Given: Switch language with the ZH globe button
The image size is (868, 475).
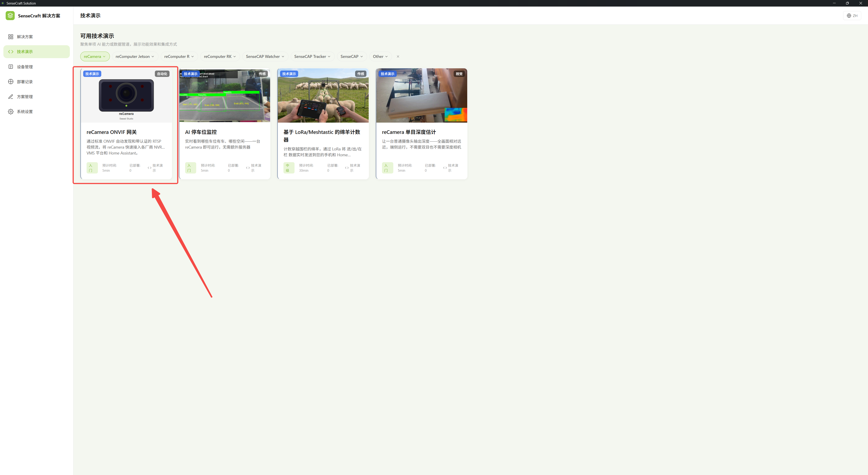Looking at the screenshot, I should (x=852, y=16).
